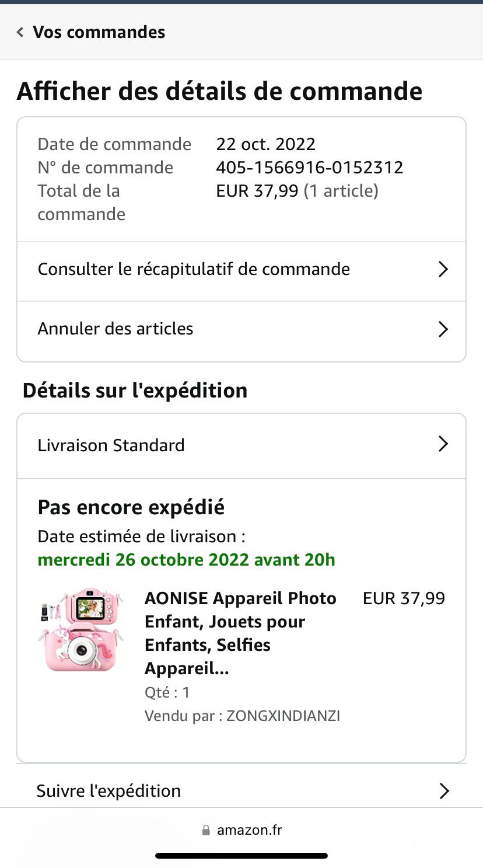
Task: Click the chevron on Consulter le récapitulatif row
Action: pyautogui.click(x=443, y=269)
